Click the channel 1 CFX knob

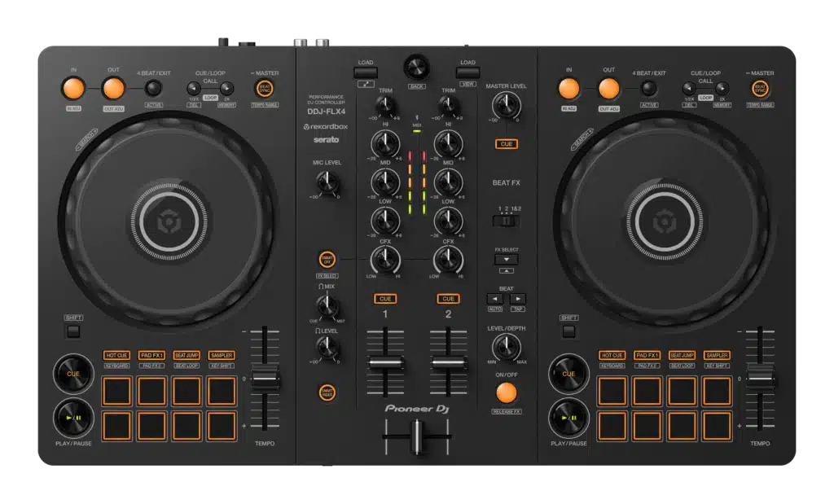click(x=385, y=260)
